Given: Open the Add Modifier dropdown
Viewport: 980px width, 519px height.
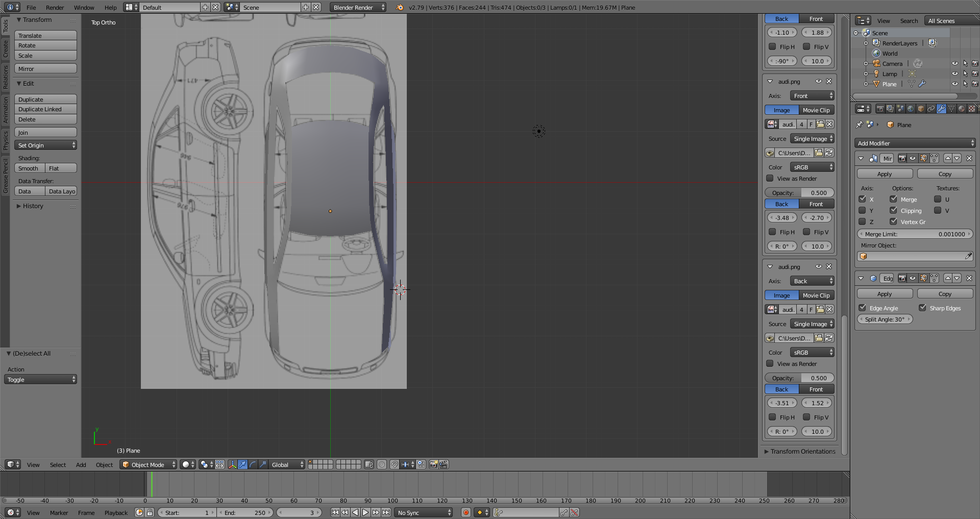Looking at the screenshot, I should pos(915,143).
